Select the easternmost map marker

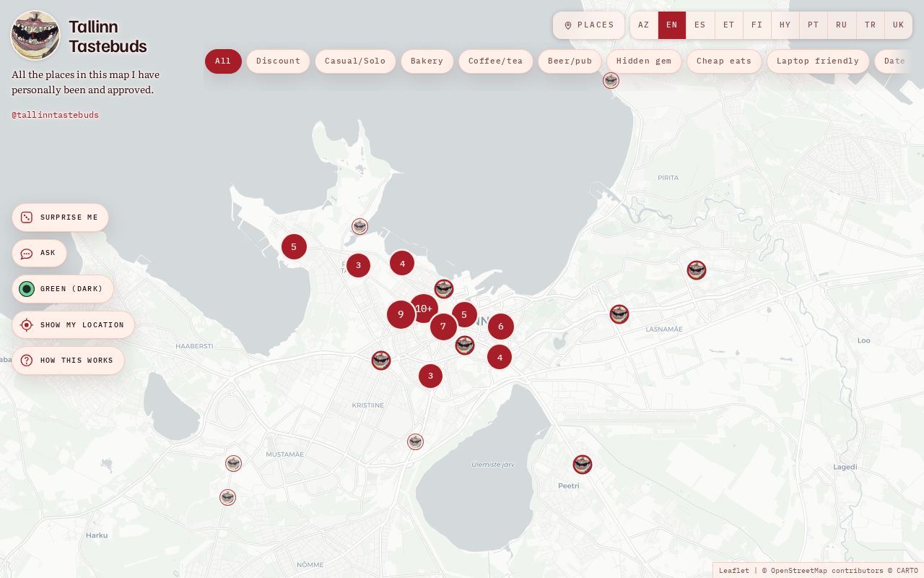click(697, 270)
